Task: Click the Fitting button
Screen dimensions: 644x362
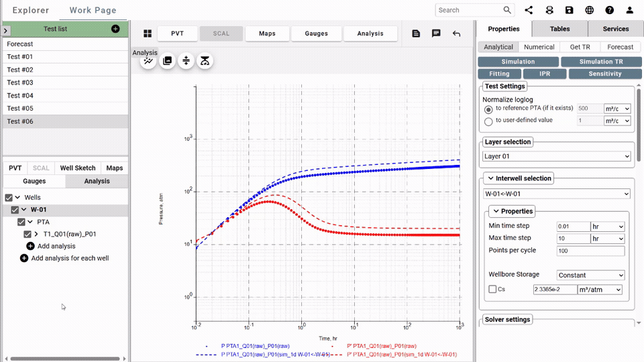Action: [x=499, y=74]
